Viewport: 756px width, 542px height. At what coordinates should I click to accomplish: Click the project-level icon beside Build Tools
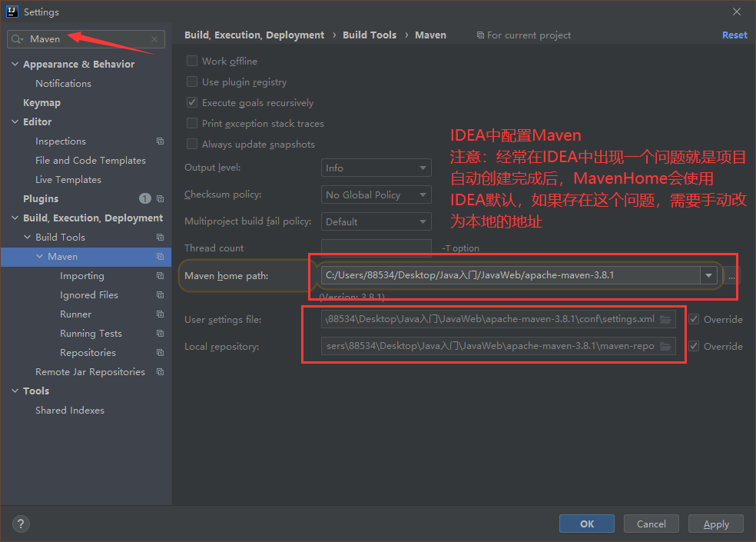160,237
